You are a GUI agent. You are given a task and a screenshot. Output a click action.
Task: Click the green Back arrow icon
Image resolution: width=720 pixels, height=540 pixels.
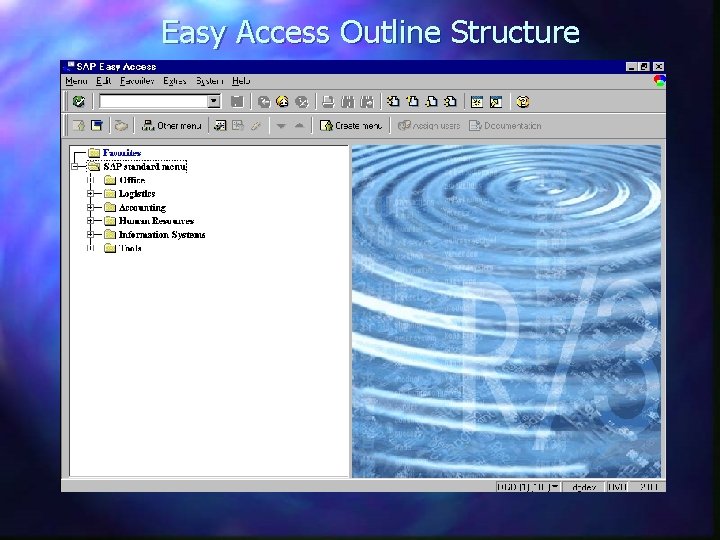264,101
